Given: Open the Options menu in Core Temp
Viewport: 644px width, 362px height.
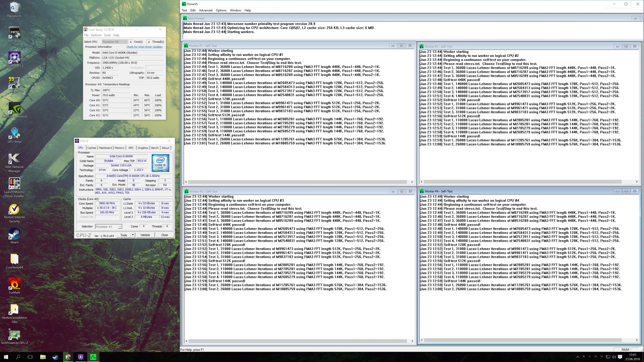Looking at the screenshot, I should [x=96, y=35].
